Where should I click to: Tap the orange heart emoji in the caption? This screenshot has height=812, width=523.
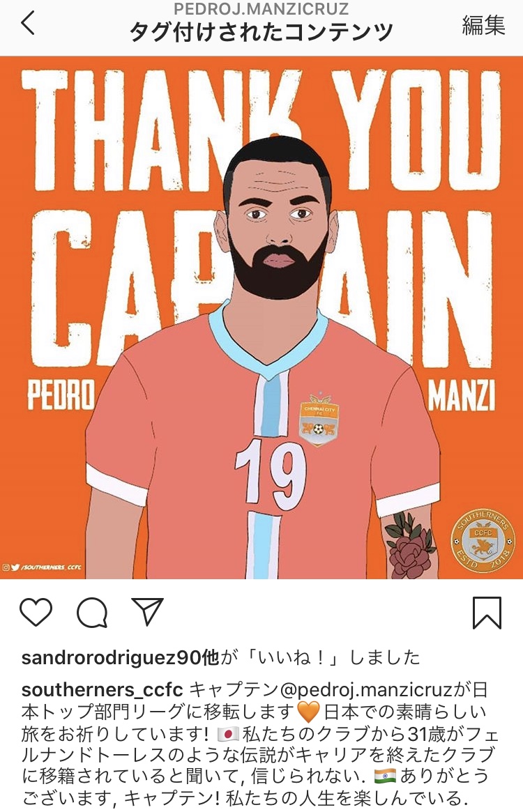[308, 712]
